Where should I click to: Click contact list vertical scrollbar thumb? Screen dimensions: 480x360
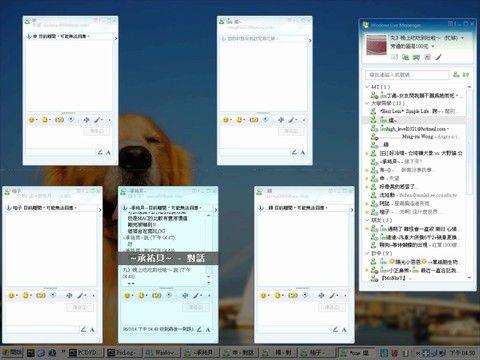coord(469,142)
